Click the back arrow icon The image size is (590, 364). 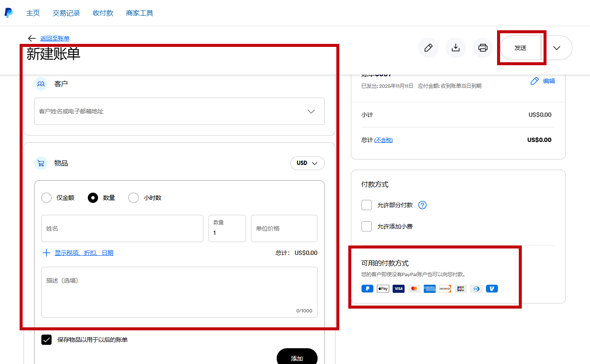click(32, 38)
